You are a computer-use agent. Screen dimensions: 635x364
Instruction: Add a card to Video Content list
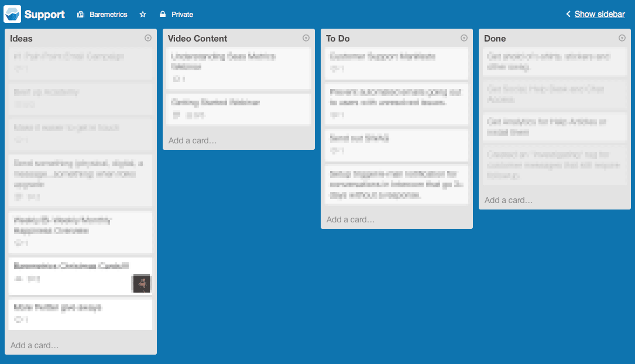tap(193, 140)
